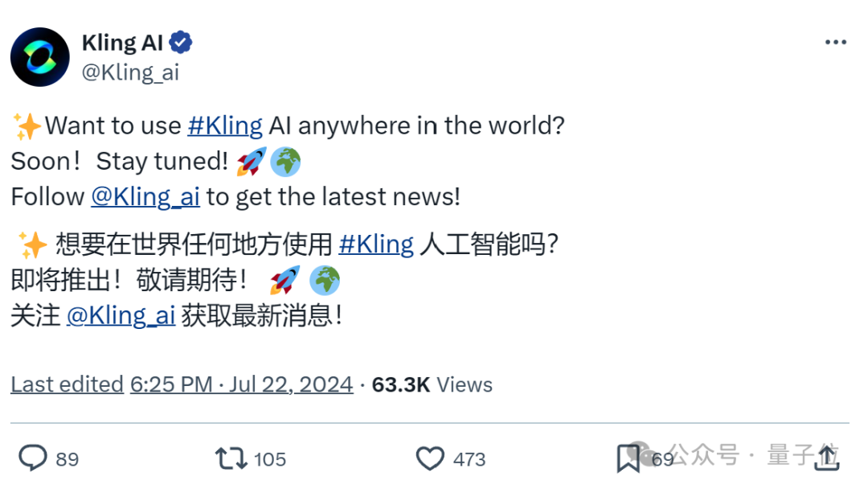The image size is (868, 489).
Task: Open the tweet timestamp Jul 22, 2024
Action: pyautogui.click(x=290, y=384)
